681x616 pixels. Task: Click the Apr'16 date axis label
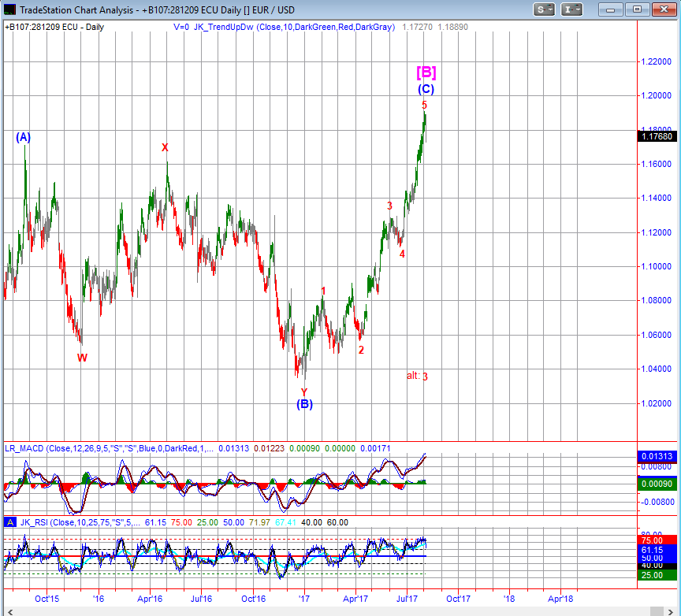coord(150,599)
